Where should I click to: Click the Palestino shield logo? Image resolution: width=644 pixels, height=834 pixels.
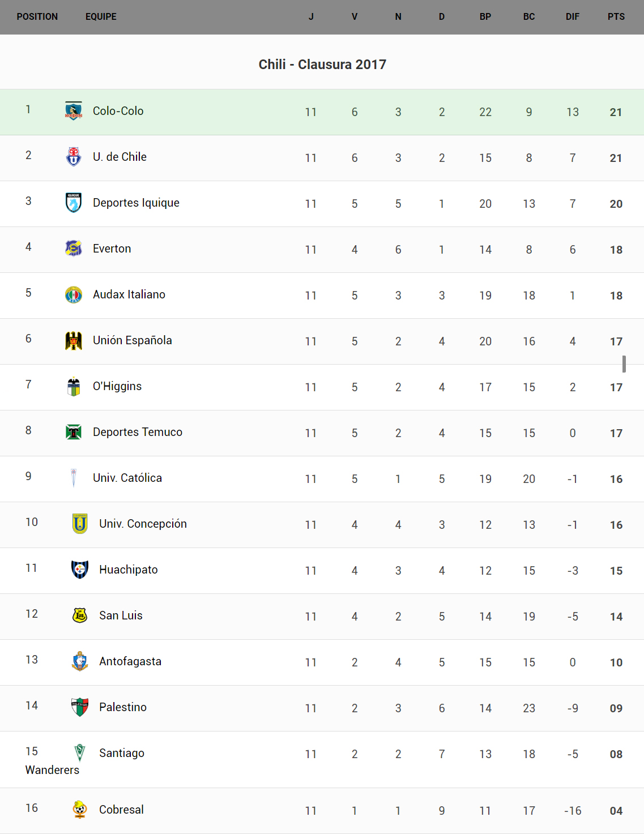click(80, 707)
